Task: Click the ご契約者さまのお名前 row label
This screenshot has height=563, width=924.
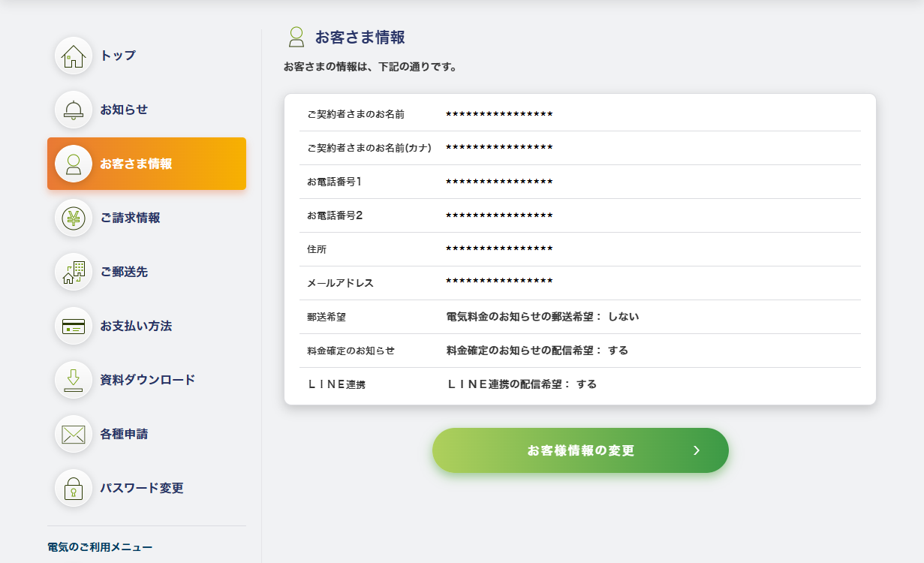Action: click(x=356, y=114)
